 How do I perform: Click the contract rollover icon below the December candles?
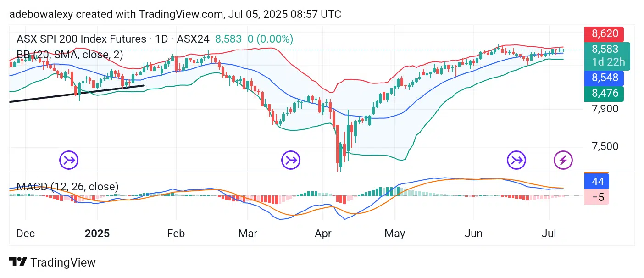[69, 160]
